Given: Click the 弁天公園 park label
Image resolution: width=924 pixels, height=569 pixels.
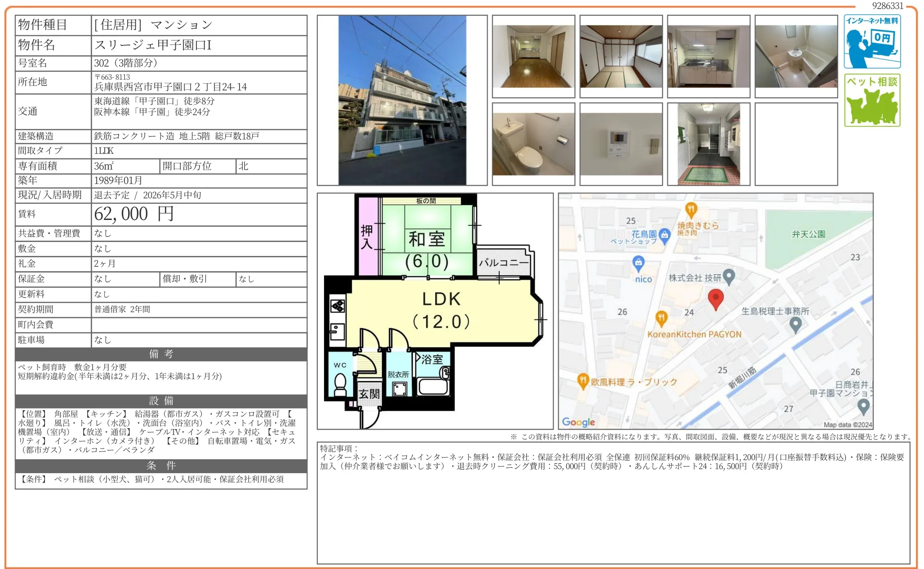Looking at the screenshot, I should click(808, 234).
